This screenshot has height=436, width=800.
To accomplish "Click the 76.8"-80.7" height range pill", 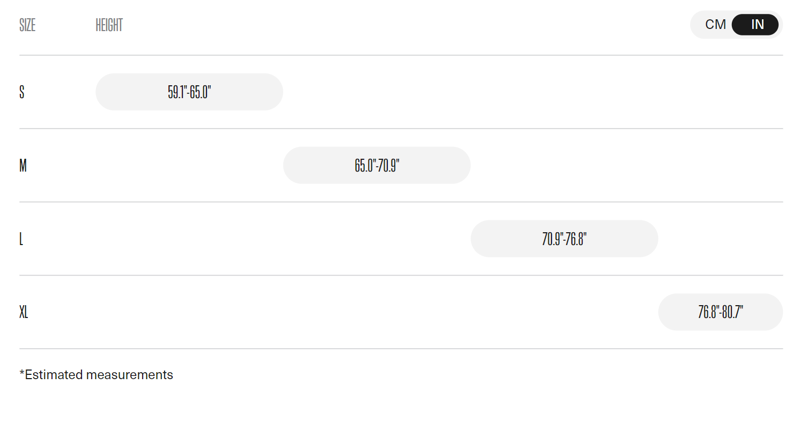I will click(720, 312).
